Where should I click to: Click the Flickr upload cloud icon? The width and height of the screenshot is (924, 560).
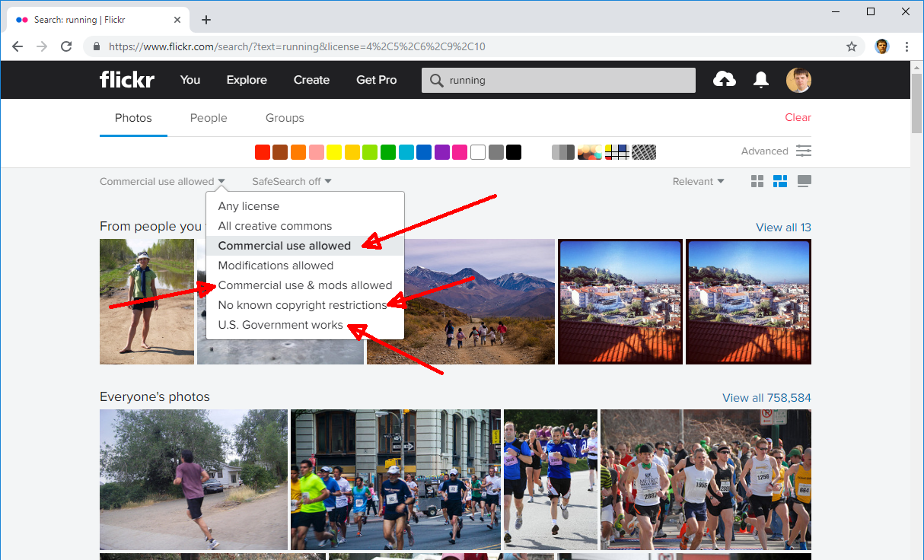point(724,80)
